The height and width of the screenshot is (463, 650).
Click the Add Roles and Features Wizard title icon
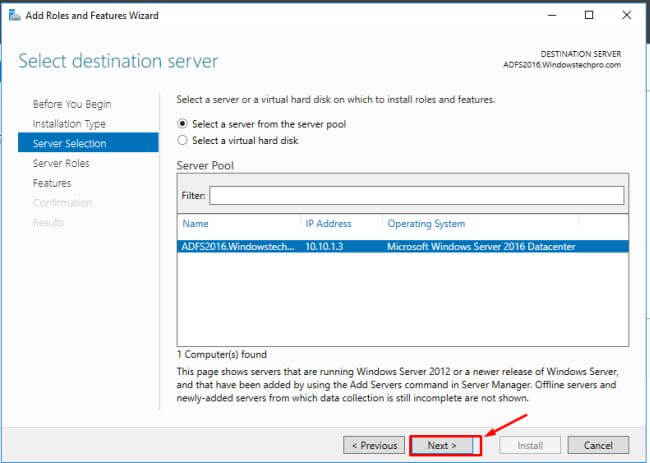pos(15,15)
